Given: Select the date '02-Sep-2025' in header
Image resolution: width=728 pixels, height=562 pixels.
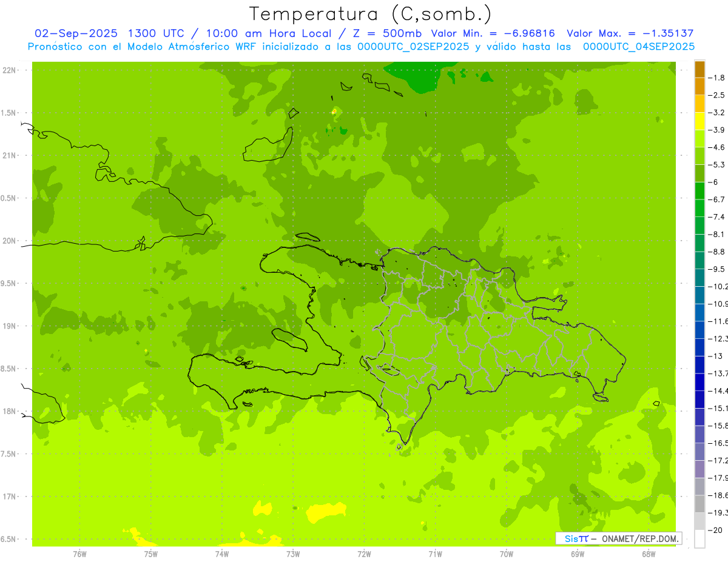Looking at the screenshot, I should [76, 33].
